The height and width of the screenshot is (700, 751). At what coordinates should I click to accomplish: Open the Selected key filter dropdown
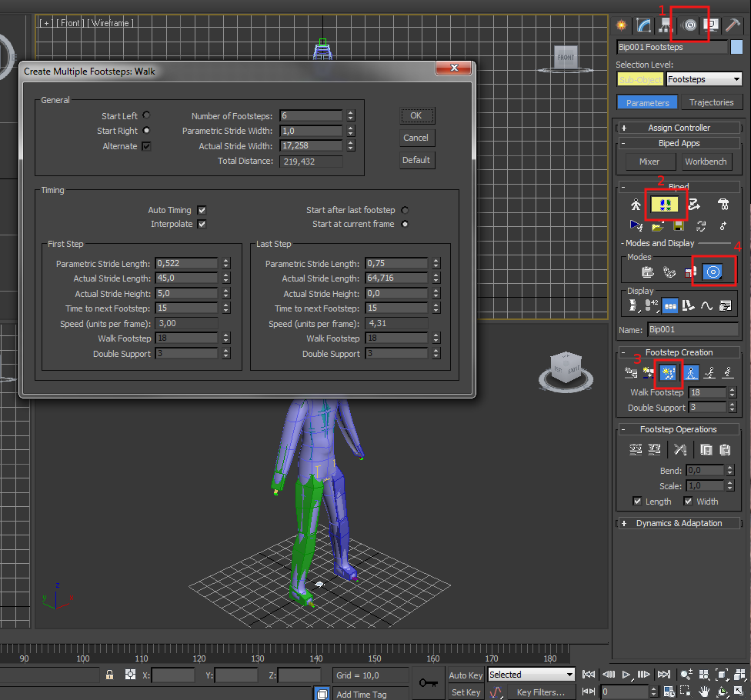[x=531, y=675]
